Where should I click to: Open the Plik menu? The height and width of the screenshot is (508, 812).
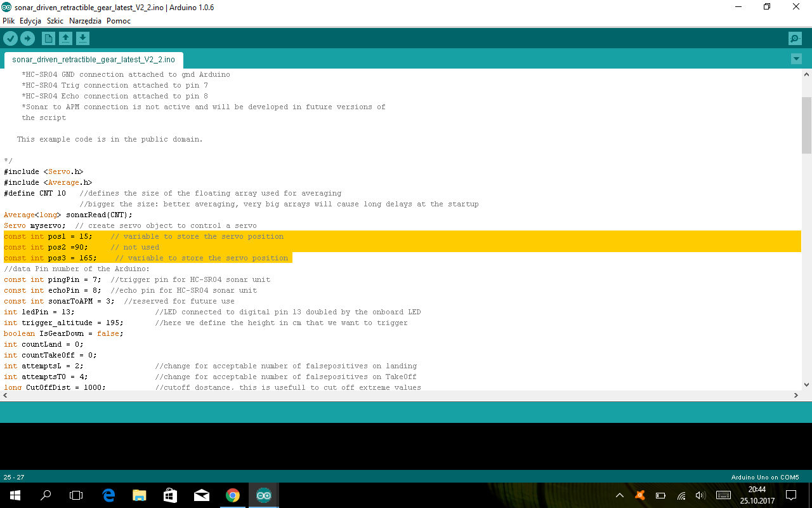click(x=9, y=21)
